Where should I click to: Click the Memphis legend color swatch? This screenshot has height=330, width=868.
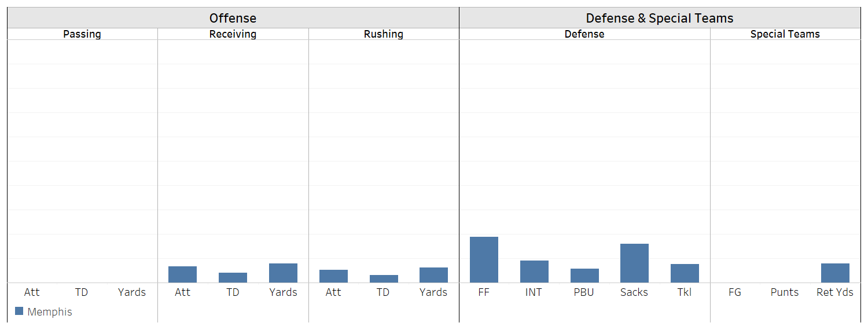click(x=19, y=311)
